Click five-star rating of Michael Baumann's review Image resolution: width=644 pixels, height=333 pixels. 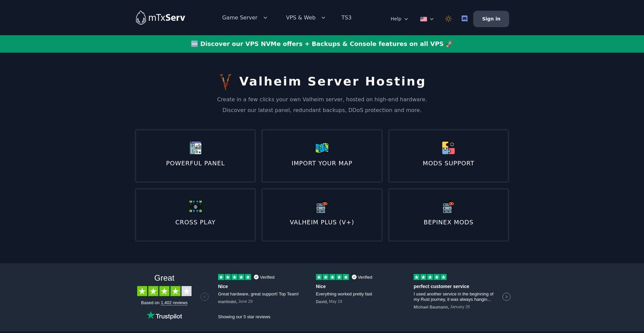430,277
